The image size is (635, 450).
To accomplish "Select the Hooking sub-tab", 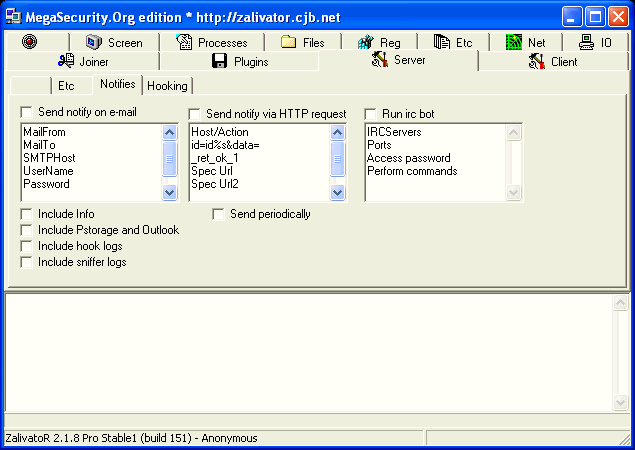I will click(167, 86).
